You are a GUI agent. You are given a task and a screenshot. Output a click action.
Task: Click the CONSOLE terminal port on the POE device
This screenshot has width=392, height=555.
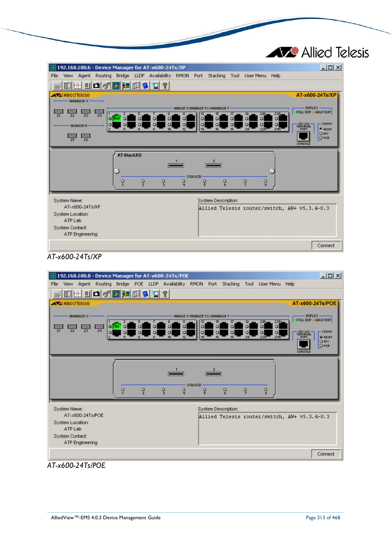pos(304,344)
